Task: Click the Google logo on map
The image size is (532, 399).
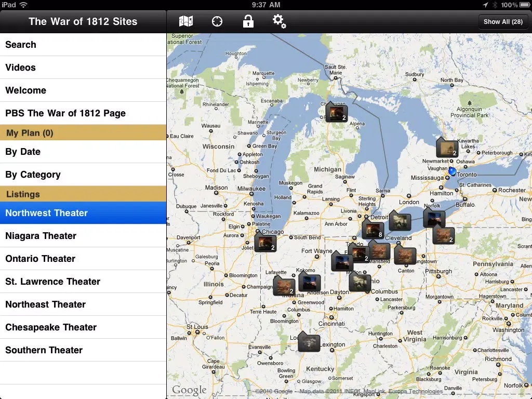Action: click(x=189, y=390)
